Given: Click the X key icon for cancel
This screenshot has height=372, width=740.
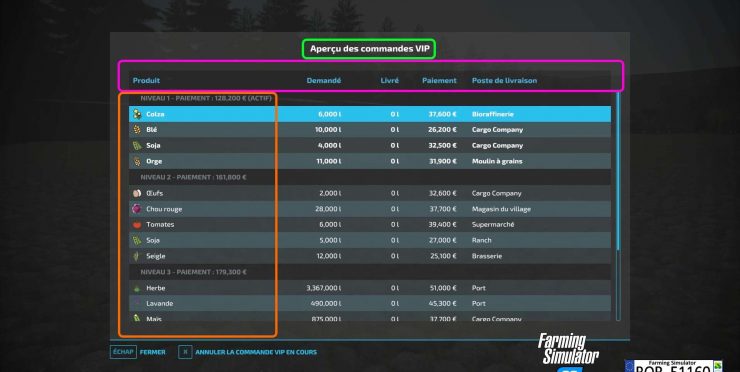Looking at the screenshot, I should coord(185,352).
